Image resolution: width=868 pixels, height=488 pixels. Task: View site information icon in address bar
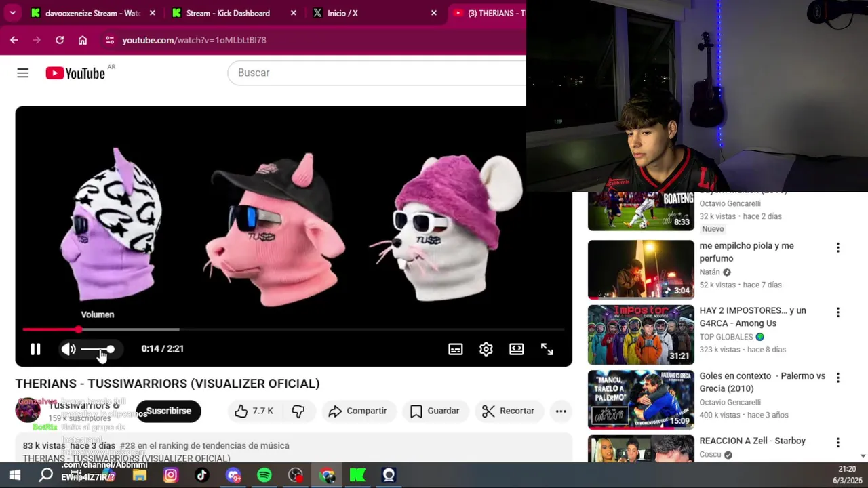click(x=110, y=40)
